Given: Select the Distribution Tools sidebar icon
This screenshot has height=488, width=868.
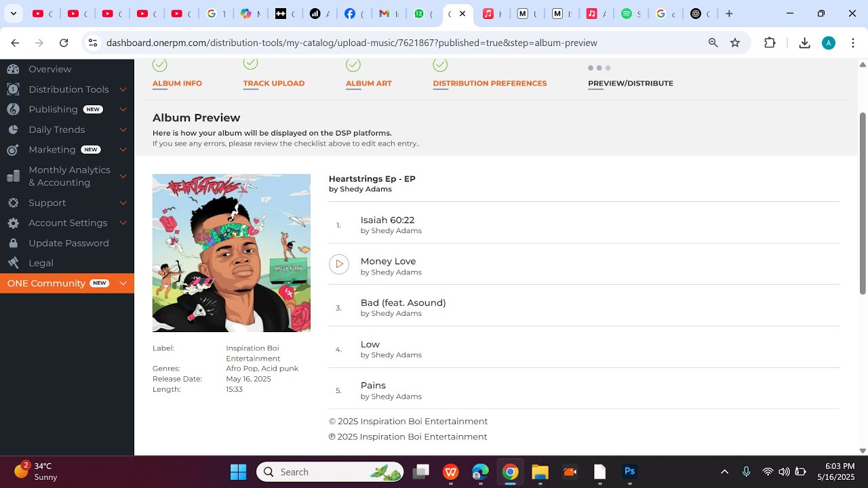Looking at the screenshot, I should click(14, 89).
